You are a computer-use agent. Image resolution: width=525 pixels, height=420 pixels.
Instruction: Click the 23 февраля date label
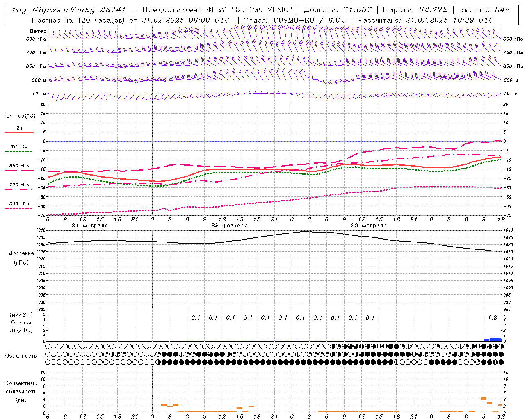point(369,226)
